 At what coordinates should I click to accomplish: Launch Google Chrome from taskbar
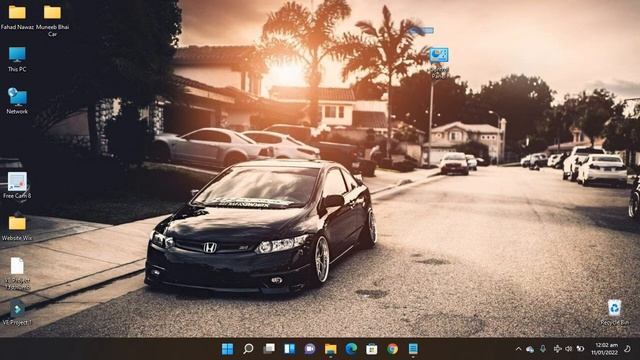click(392, 349)
